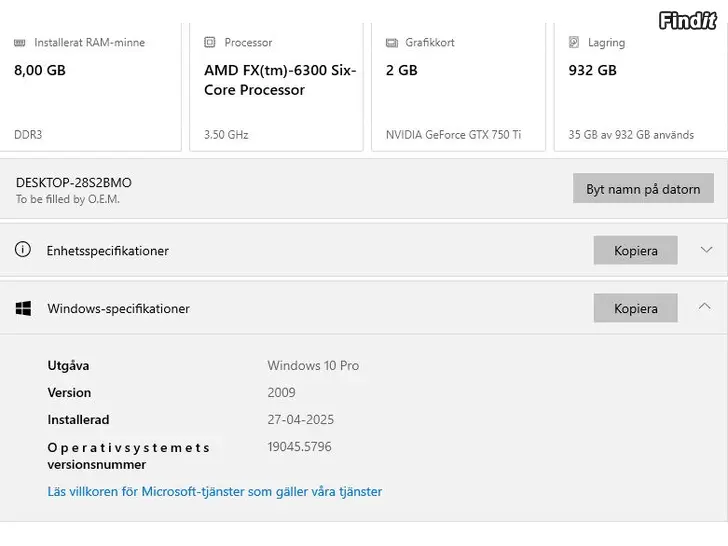This screenshot has height=546, width=728.
Task: Select the 3.50 GHz clock speed
Action: coord(226,135)
